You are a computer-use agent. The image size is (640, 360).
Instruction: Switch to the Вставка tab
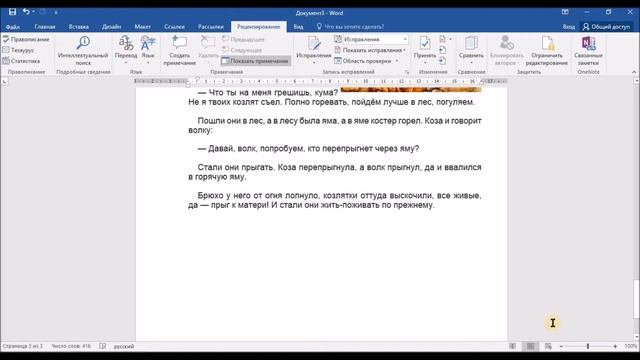(x=79, y=27)
